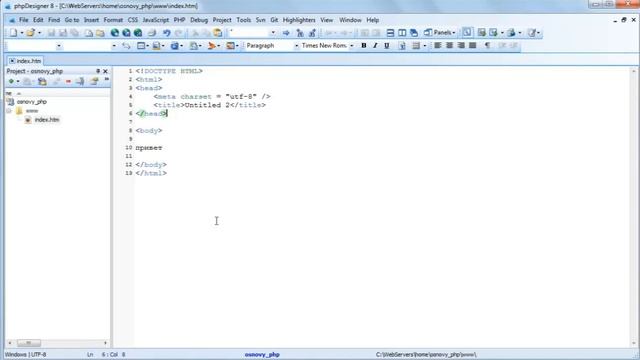
Task: Close the Project panel
Action: 105,71
